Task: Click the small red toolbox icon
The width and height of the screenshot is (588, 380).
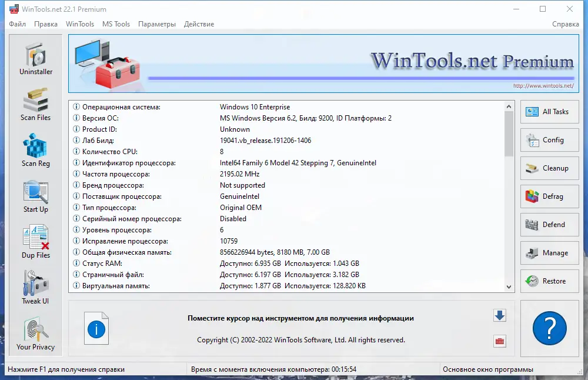Action: (x=499, y=341)
